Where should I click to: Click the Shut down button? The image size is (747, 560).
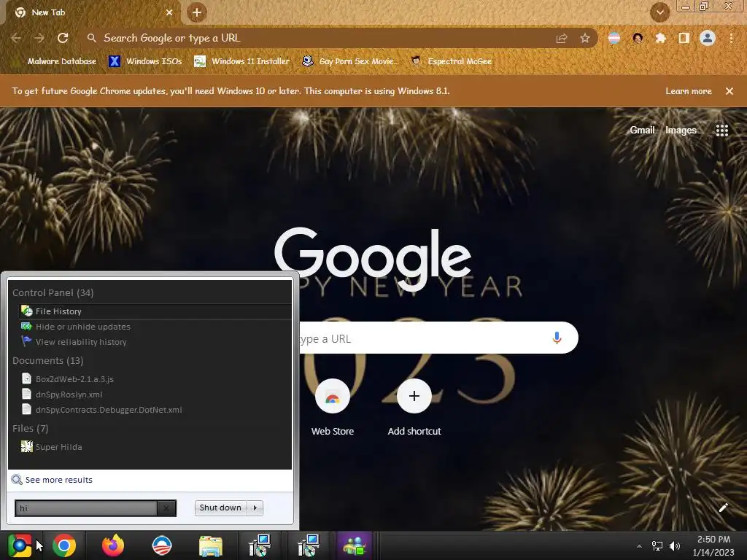220,508
